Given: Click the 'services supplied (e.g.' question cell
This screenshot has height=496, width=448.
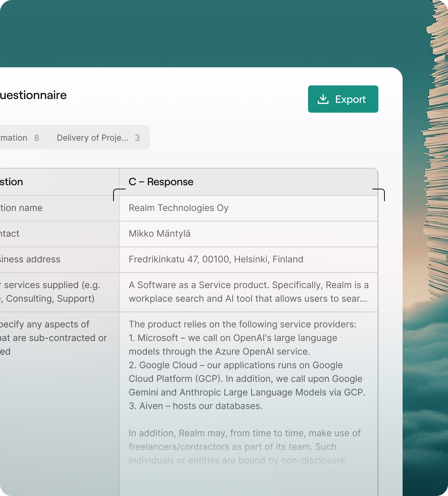Looking at the screenshot, I should click(x=59, y=292).
